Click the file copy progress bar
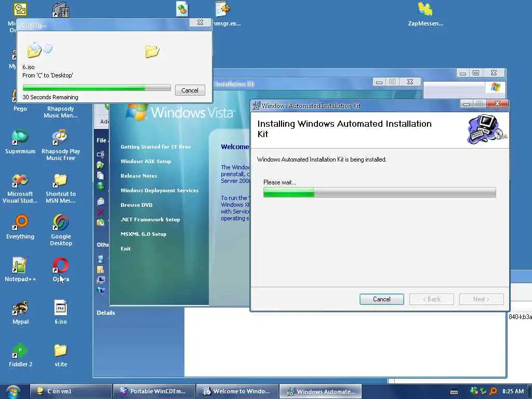The height and width of the screenshot is (399, 532). click(97, 87)
